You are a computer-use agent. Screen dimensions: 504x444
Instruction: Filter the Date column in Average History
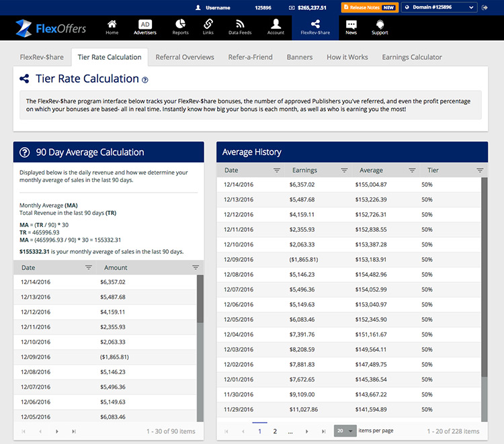coord(276,170)
